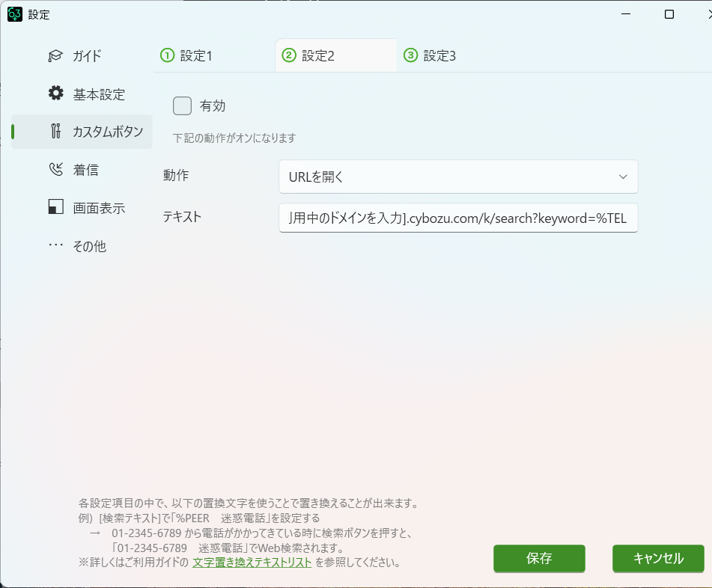Click the chevron arrow of 動作 combo box
The height and width of the screenshot is (588, 712).
pos(623,177)
